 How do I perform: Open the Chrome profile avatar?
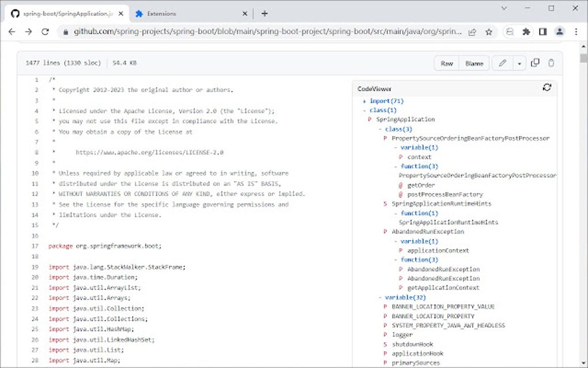click(560, 33)
